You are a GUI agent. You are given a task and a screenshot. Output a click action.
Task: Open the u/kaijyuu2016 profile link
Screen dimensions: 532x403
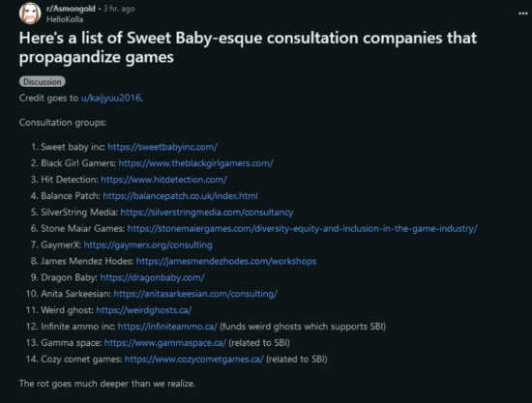(111, 98)
